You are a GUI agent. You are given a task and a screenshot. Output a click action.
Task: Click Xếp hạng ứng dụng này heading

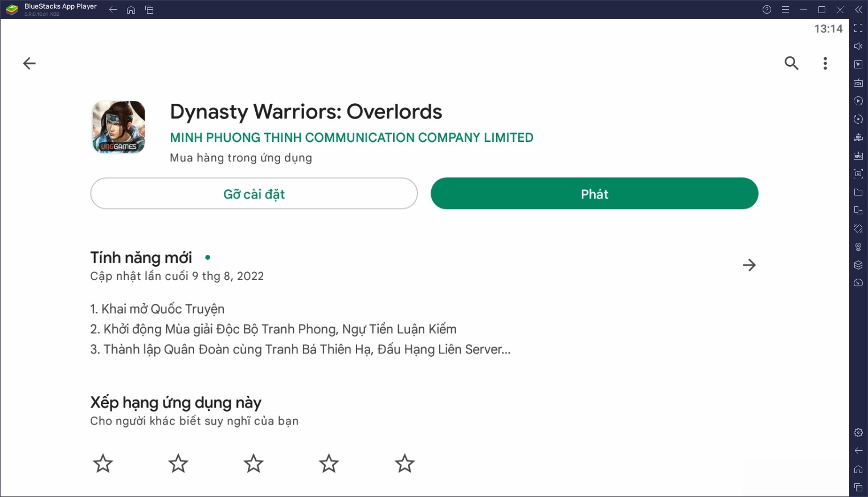tap(175, 403)
